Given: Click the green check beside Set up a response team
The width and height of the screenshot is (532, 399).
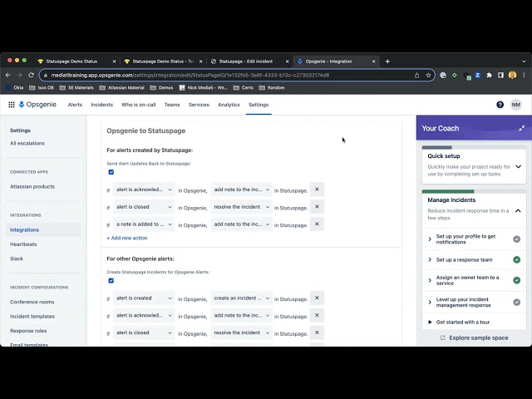Looking at the screenshot, I should (516, 260).
